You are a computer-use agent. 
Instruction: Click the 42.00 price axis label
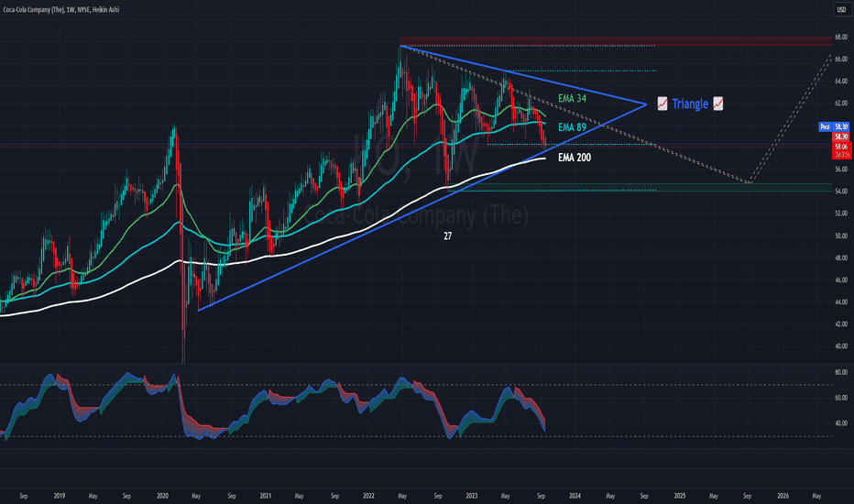pos(841,324)
